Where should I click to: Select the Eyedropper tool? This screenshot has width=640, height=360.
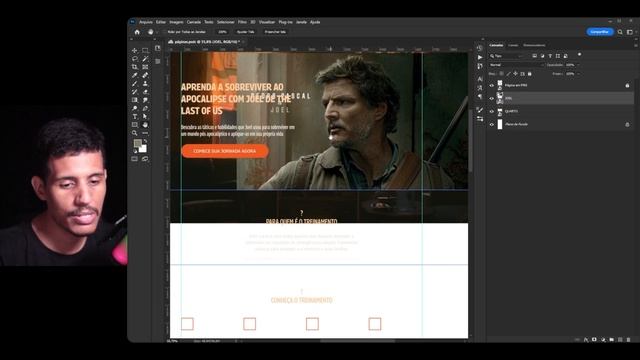coord(135,75)
